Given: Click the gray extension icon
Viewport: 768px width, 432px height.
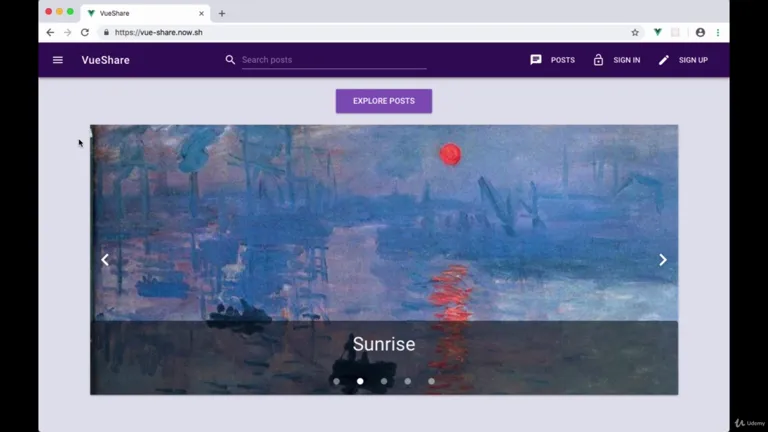Looking at the screenshot, I should pos(675,32).
